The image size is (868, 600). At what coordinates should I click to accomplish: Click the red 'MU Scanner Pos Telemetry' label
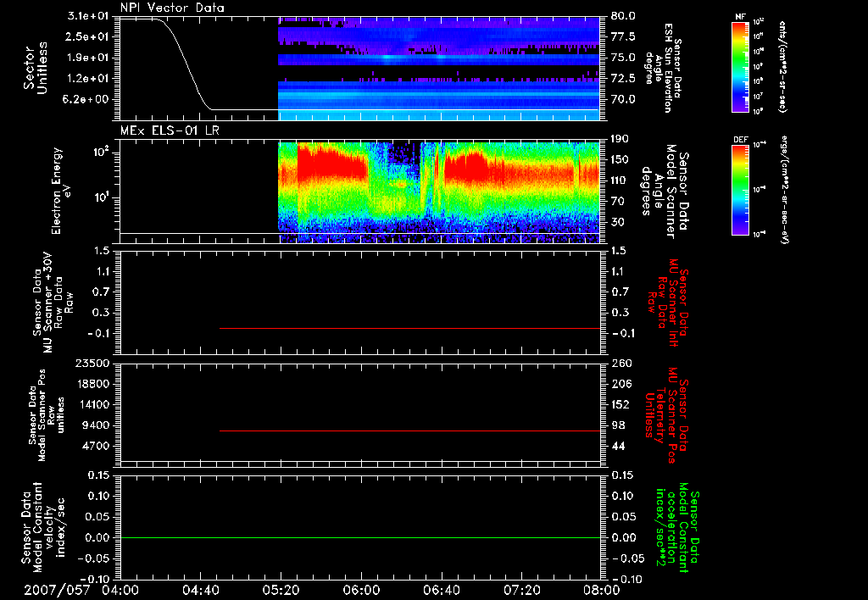pos(667,414)
